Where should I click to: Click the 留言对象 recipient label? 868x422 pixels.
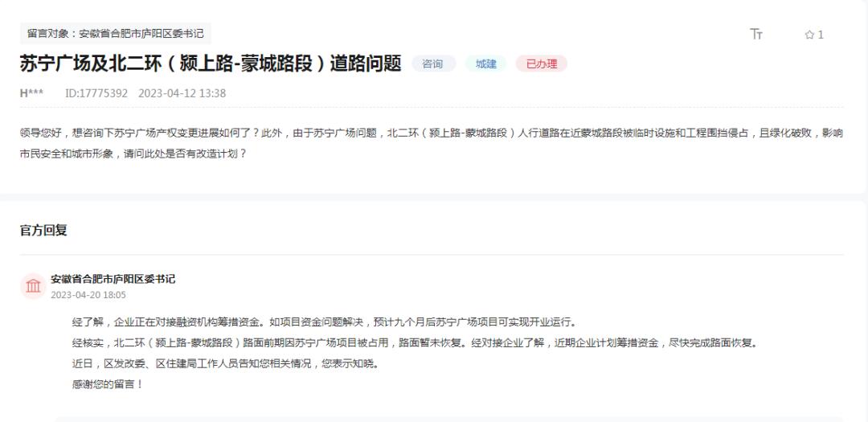[x=115, y=33]
